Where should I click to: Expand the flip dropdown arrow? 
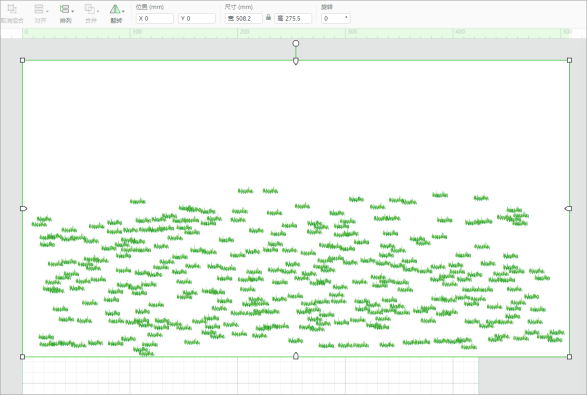click(123, 11)
